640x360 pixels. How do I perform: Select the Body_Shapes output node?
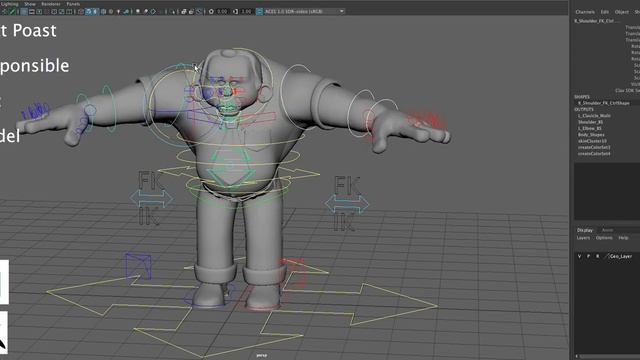tap(591, 135)
